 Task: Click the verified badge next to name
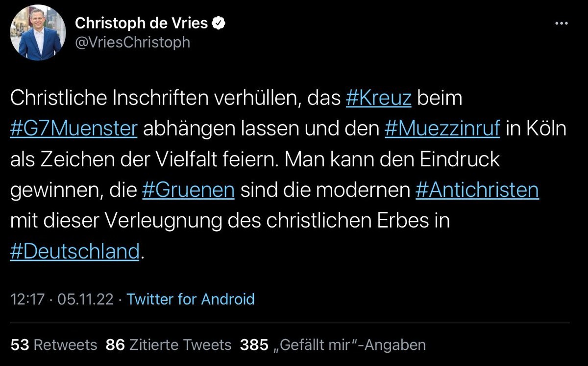pyautogui.click(x=218, y=23)
